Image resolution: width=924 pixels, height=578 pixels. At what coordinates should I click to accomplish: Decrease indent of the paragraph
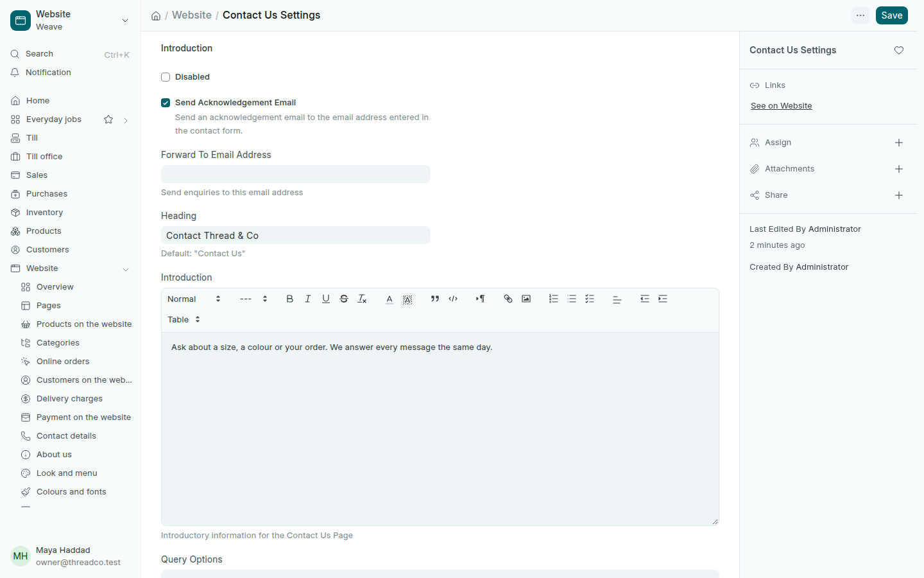(x=645, y=299)
